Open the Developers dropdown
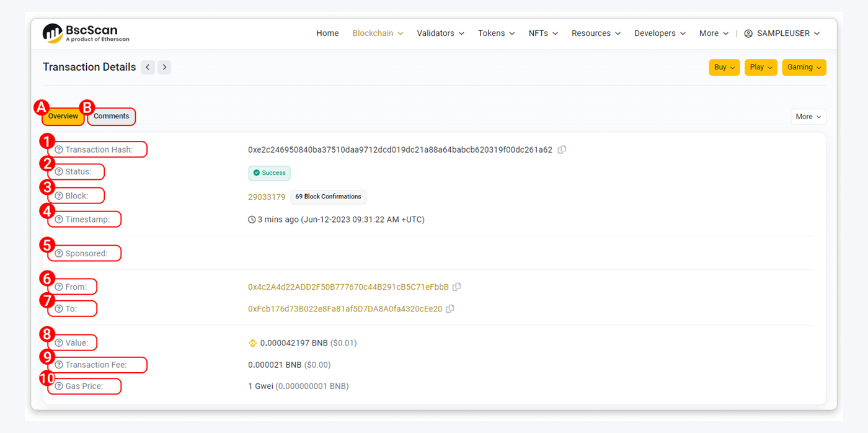This screenshot has width=868, height=433. tap(660, 33)
